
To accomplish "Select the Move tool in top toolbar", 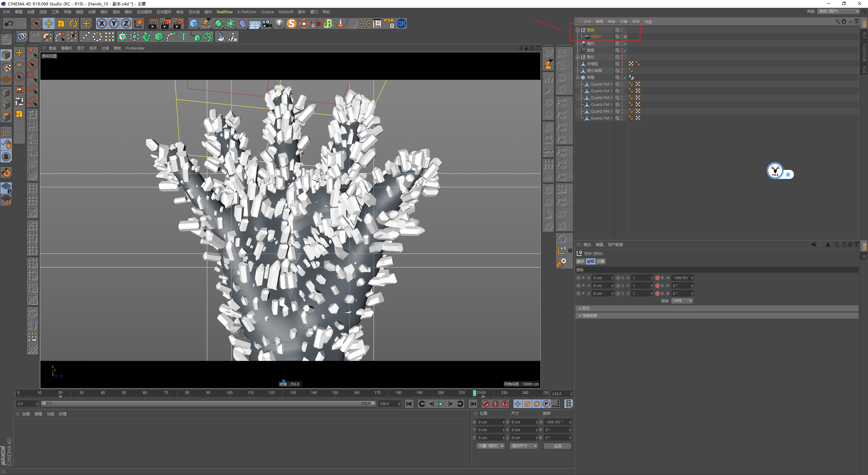I will tap(49, 23).
